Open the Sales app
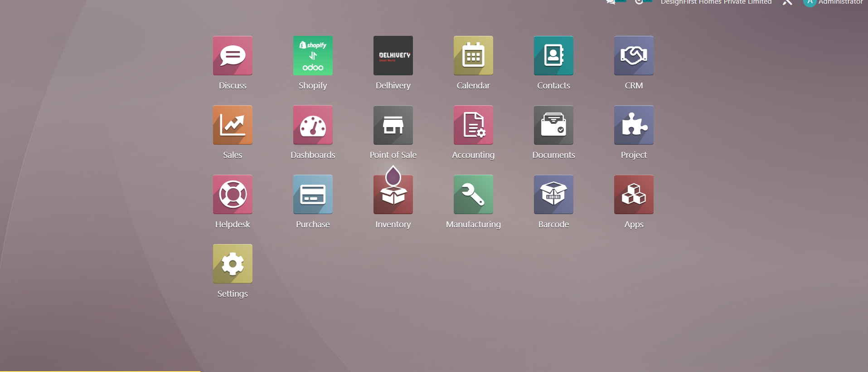 tap(233, 125)
